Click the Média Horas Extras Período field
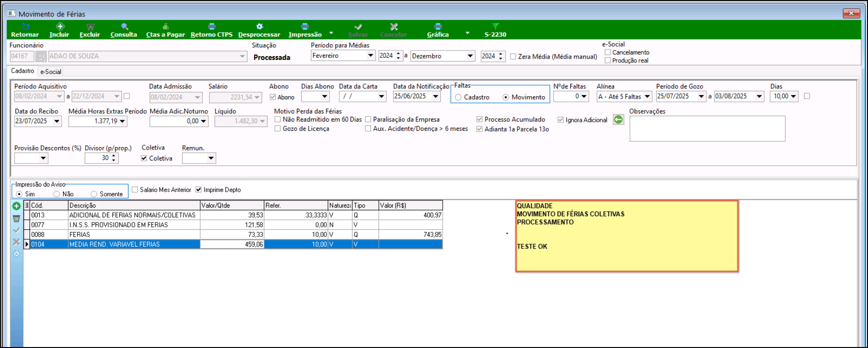This screenshot has width=868, height=348. click(x=98, y=121)
